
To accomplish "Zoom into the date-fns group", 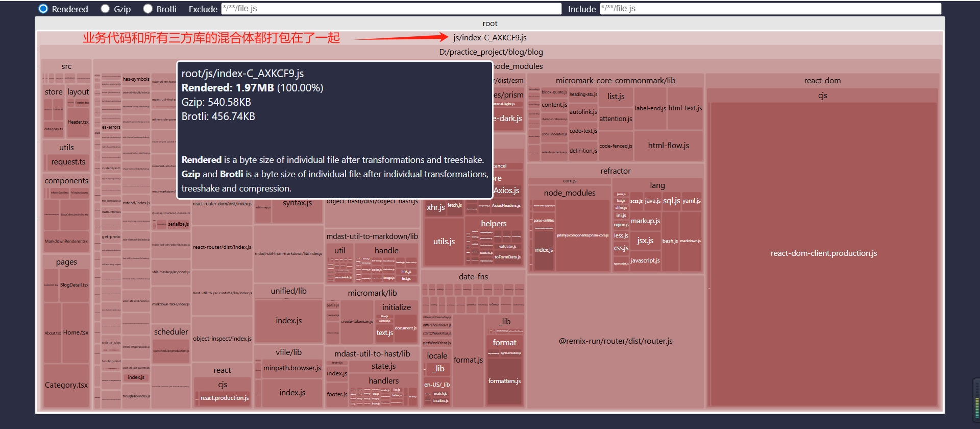I will tap(473, 277).
